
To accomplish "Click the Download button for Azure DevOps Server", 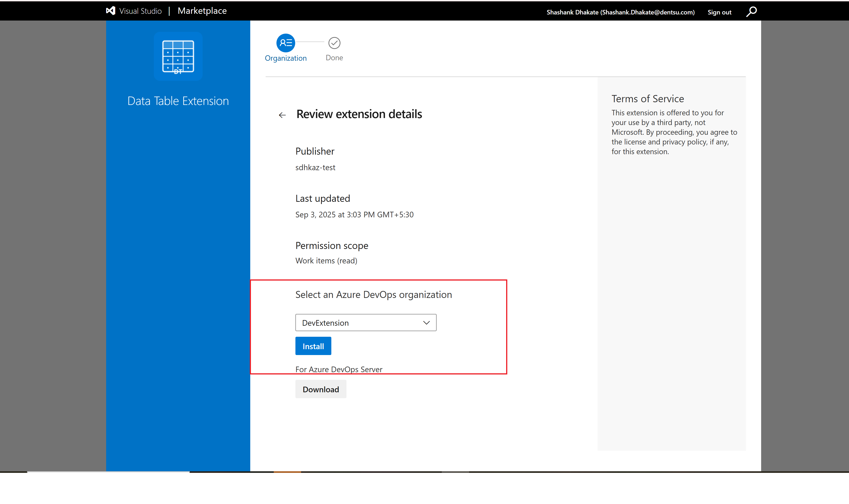I will pyautogui.click(x=320, y=389).
